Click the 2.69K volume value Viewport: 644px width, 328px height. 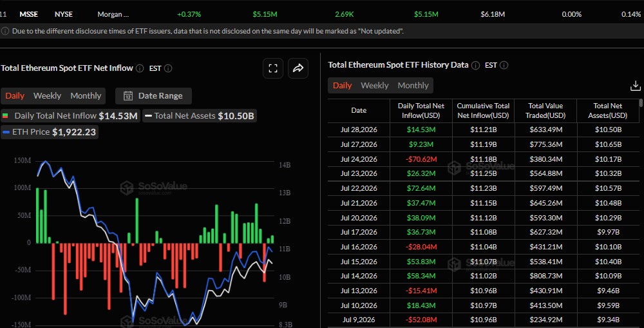pyautogui.click(x=344, y=14)
